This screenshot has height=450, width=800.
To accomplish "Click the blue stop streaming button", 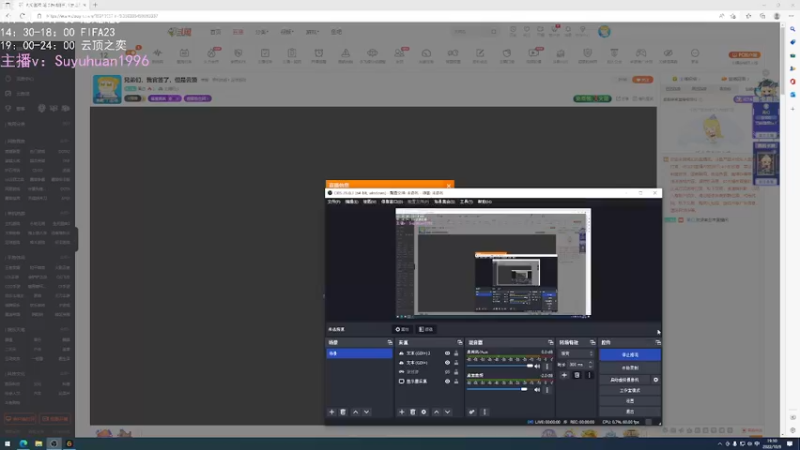I will (630, 355).
